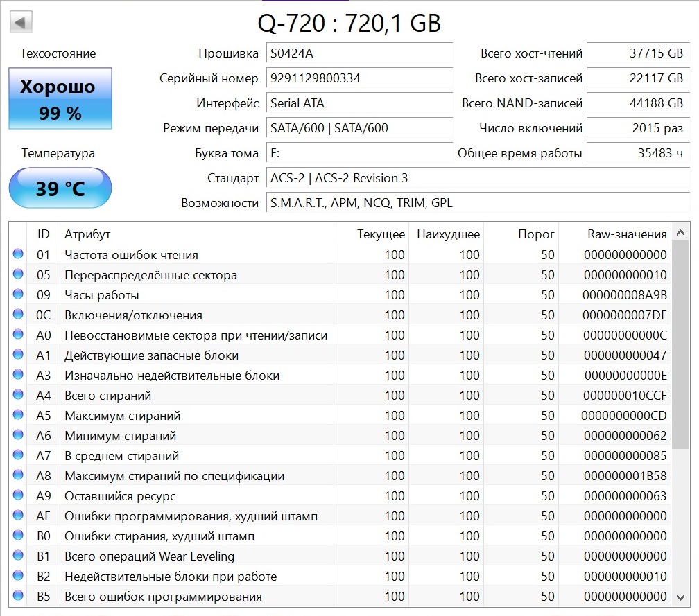Click the blue status orb for attribute 05

(18, 274)
